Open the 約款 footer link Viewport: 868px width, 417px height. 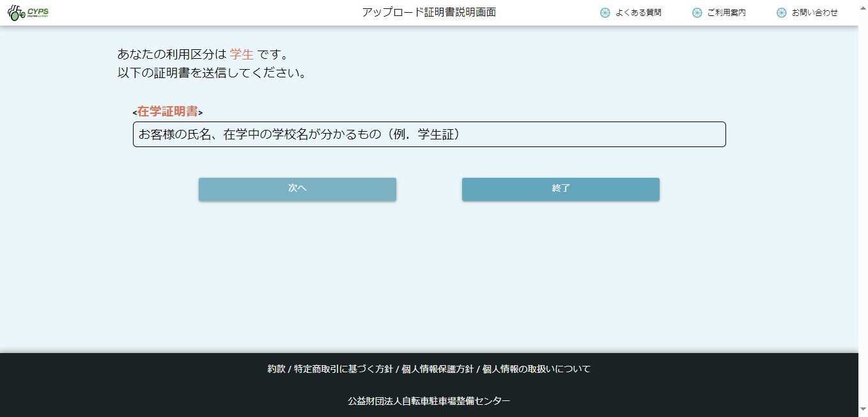coord(276,369)
